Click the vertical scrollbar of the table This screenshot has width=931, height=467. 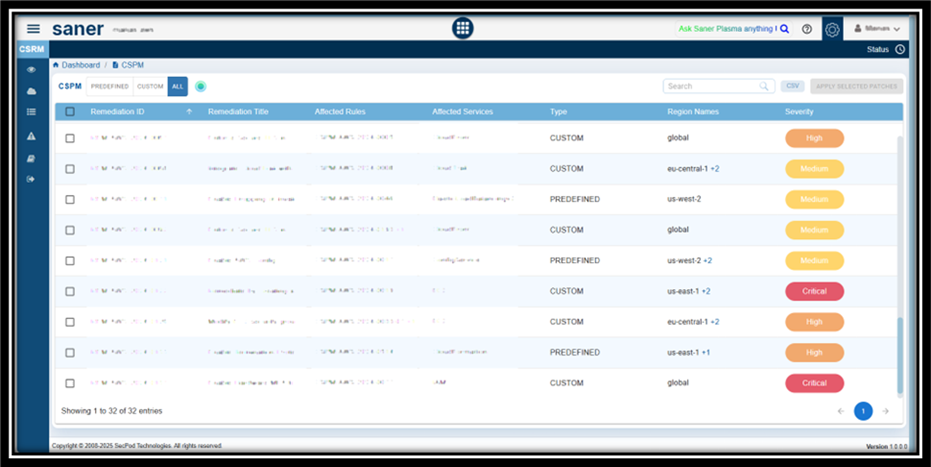[x=900, y=356]
